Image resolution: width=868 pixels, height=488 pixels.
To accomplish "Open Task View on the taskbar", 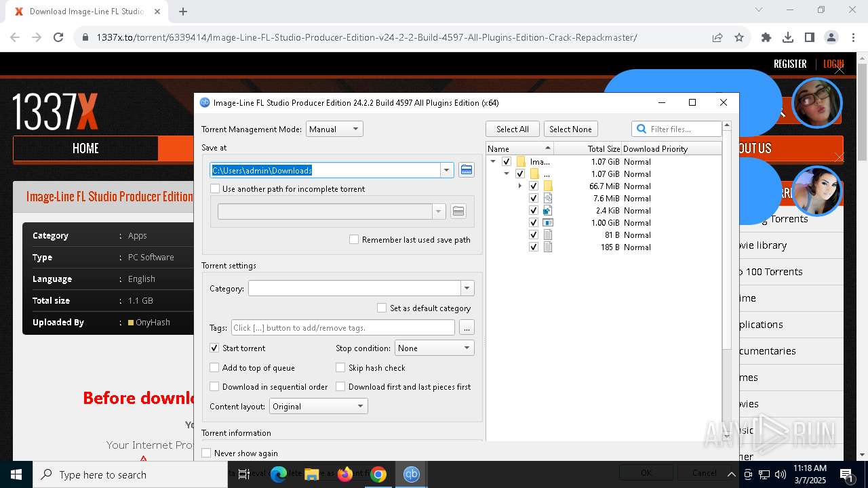I will (244, 474).
